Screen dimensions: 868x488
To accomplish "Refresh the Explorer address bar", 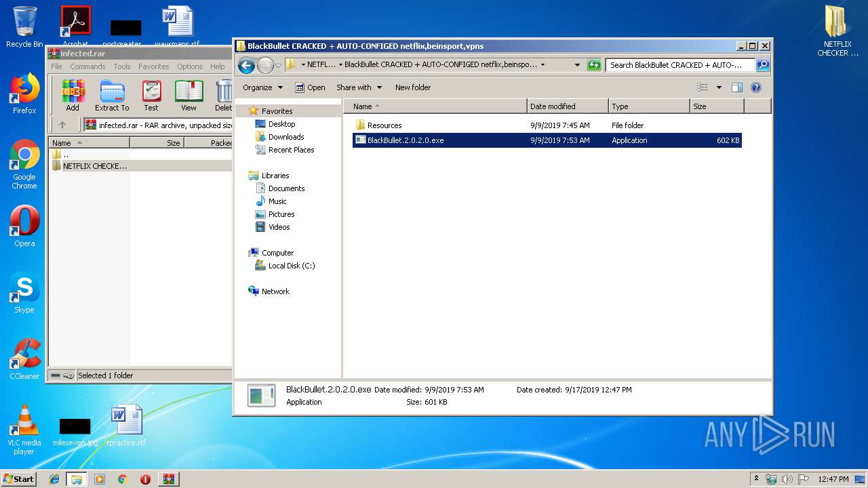I will tap(594, 65).
